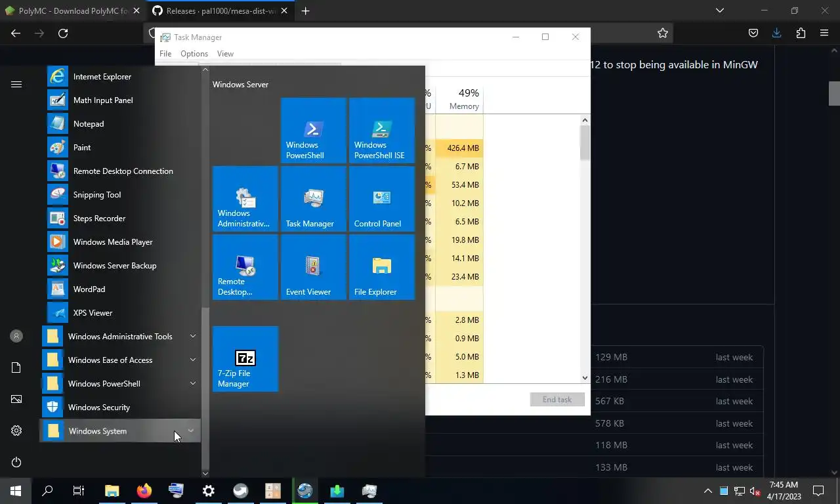
Task: Click the Task Manager tile
Action: (x=314, y=198)
